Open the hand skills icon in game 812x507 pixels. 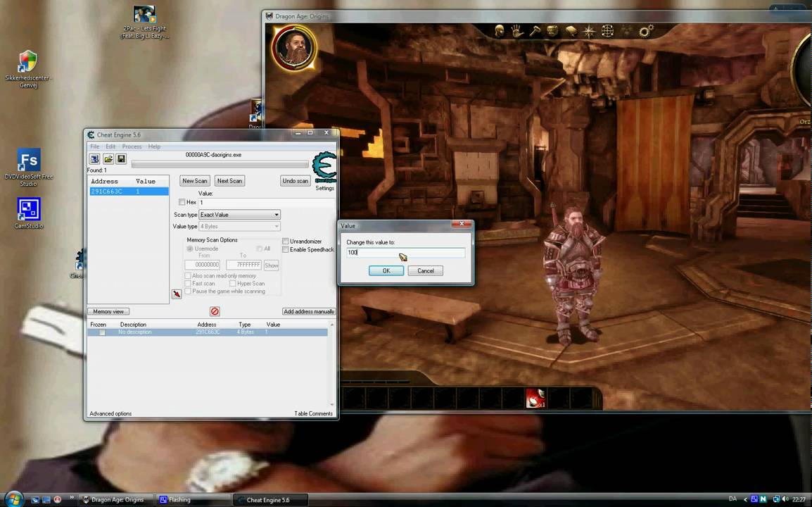pos(516,31)
